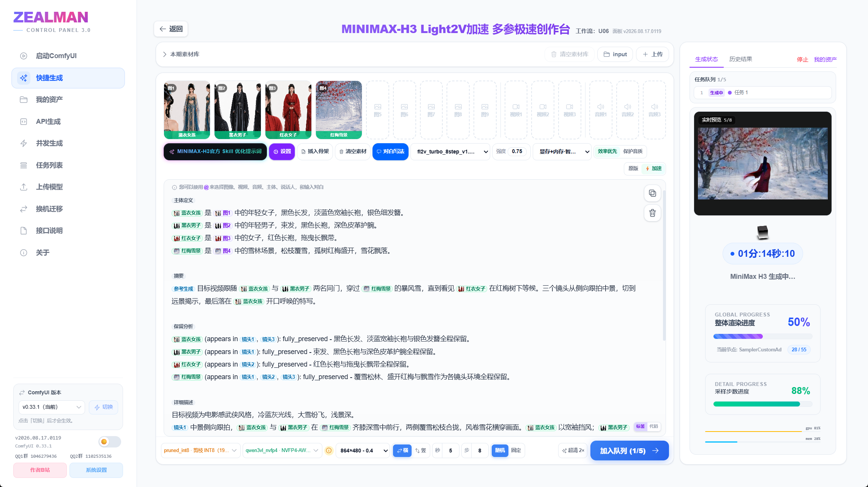Click the copy prompt icon

pos(652,193)
